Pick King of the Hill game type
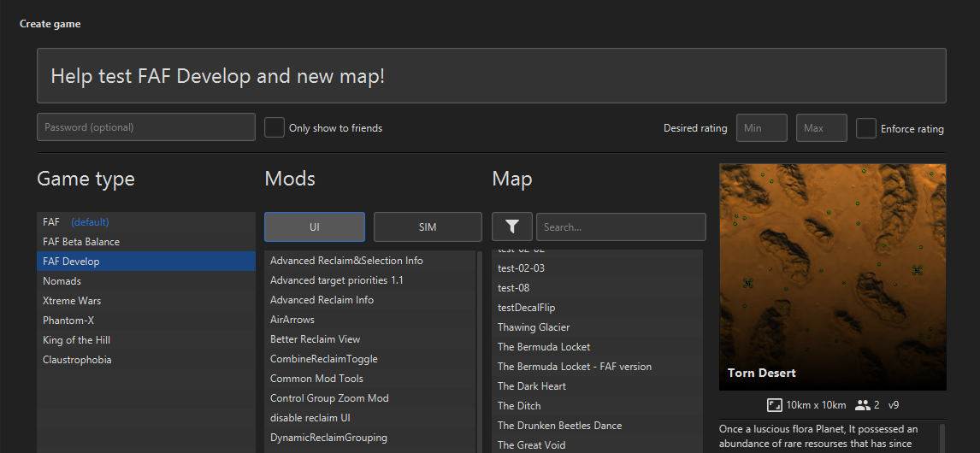The height and width of the screenshot is (453, 980). [x=146, y=340]
